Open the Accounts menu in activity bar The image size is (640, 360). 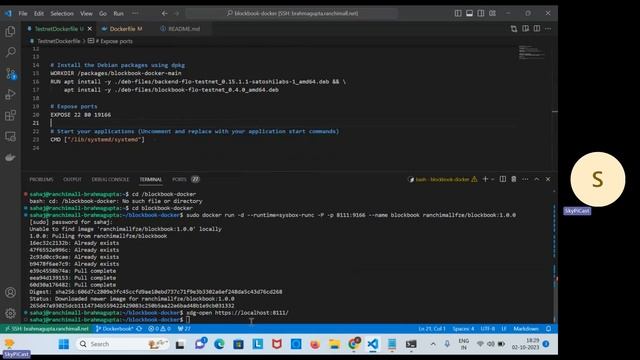pos(10,292)
